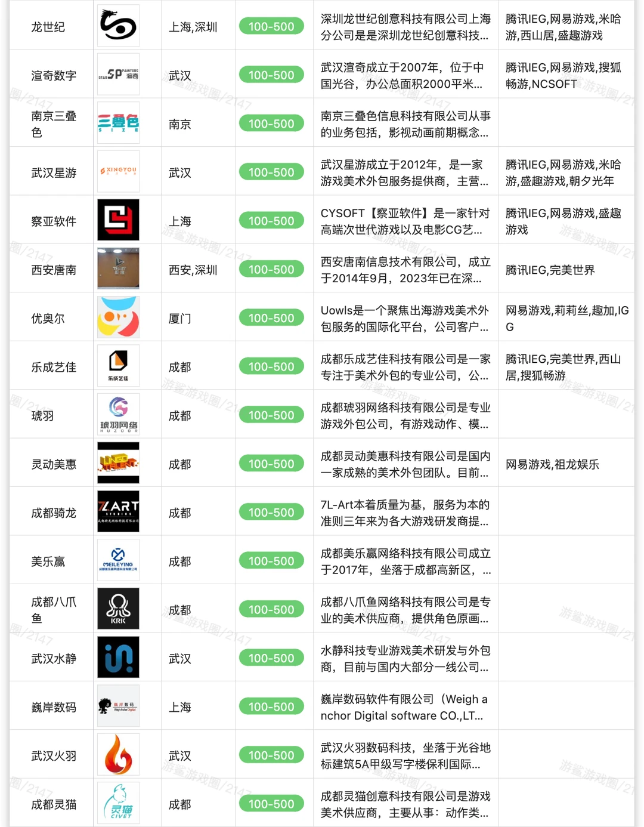
Task: Click company name 乐成艺佳
Action: 54,368
